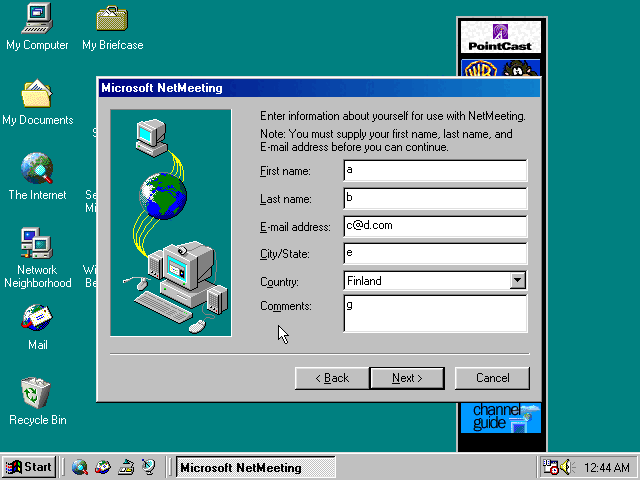
Task: Open the Start menu
Action: (x=29, y=467)
